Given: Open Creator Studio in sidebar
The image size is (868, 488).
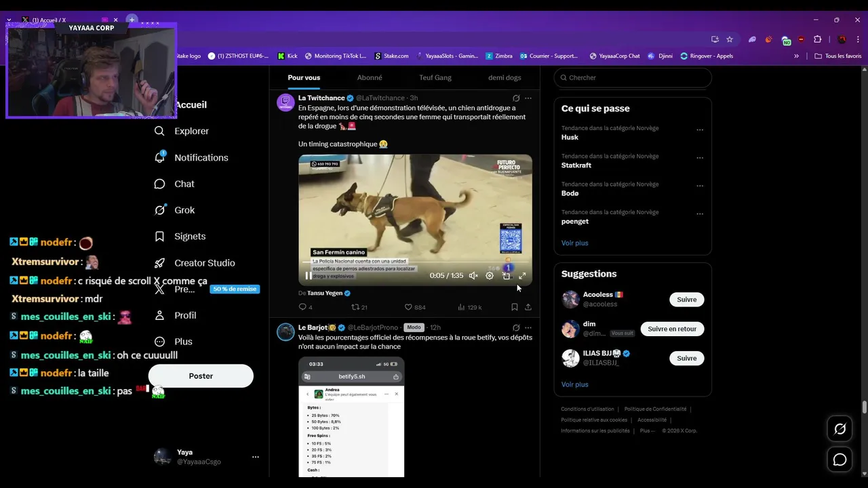Looking at the screenshot, I should click(195, 263).
